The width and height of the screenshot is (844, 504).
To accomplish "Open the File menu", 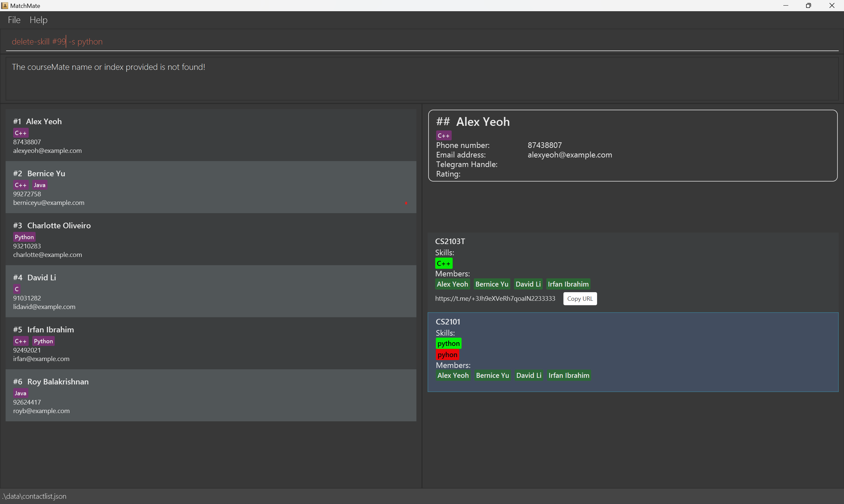I will (x=14, y=20).
